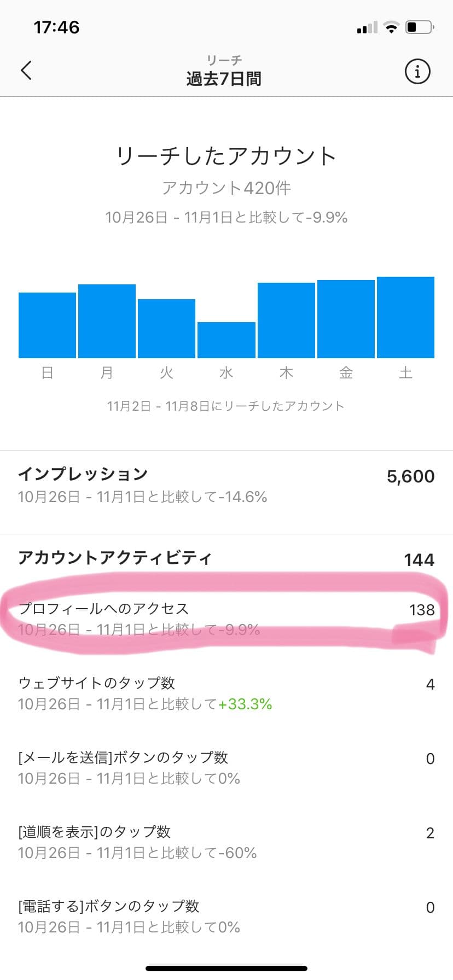Tap the back arrow icon
The image size is (453, 980).
point(26,71)
